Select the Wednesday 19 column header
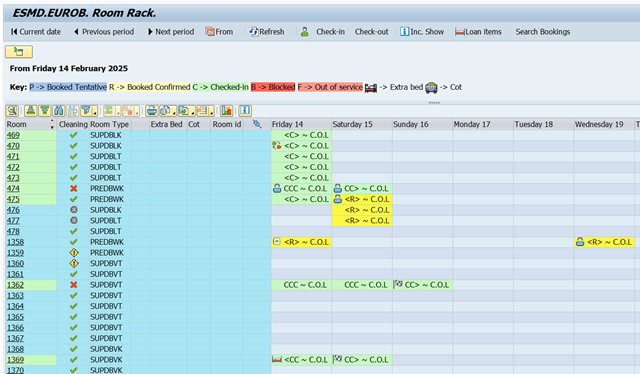This screenshot has height=374, width=640. (x=604, y=124)
